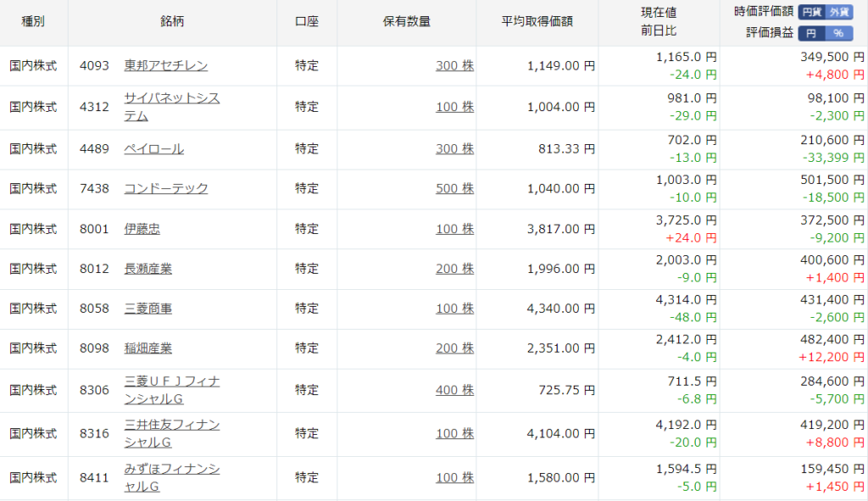Click current price 4,314.0 円
Image resolution: width=868 pixels, height=501 pixels.
pyautogui.click(x=687, y=299)
